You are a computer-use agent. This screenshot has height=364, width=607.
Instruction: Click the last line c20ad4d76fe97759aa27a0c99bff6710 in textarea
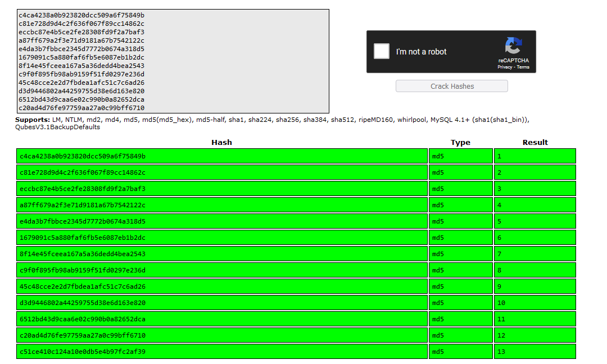point(81,108)
